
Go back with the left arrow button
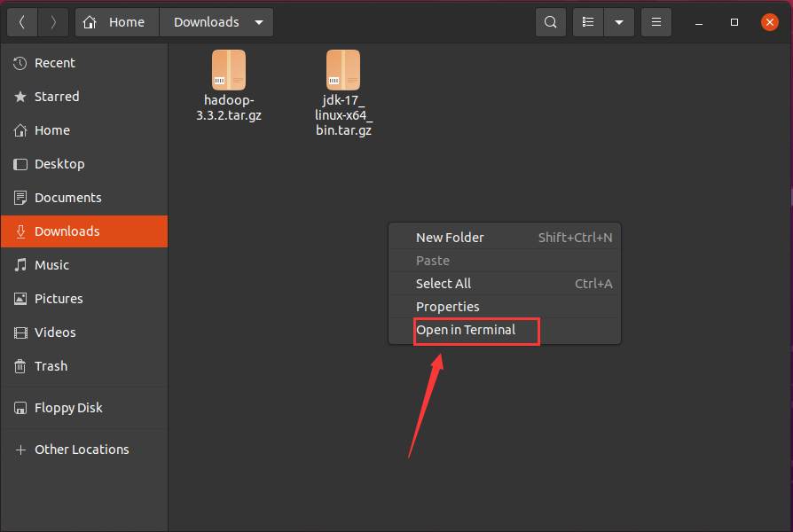pos(22,22)
